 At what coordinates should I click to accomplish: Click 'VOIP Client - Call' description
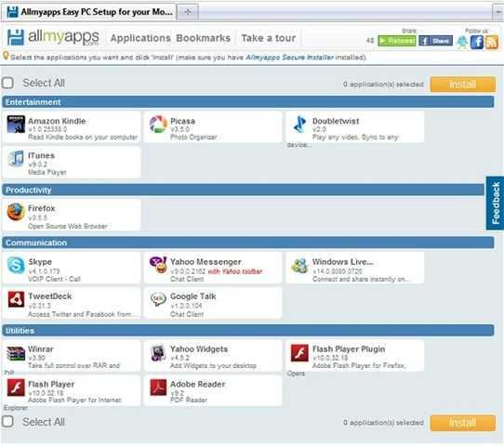[x=54, y=279]
